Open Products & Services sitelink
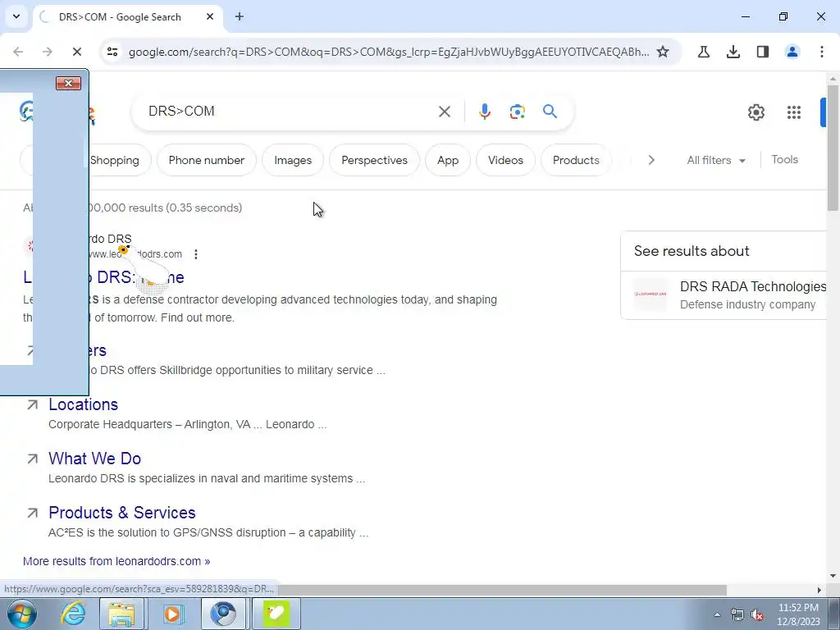Viewport: 840px width, 630px height. point(122,513)
